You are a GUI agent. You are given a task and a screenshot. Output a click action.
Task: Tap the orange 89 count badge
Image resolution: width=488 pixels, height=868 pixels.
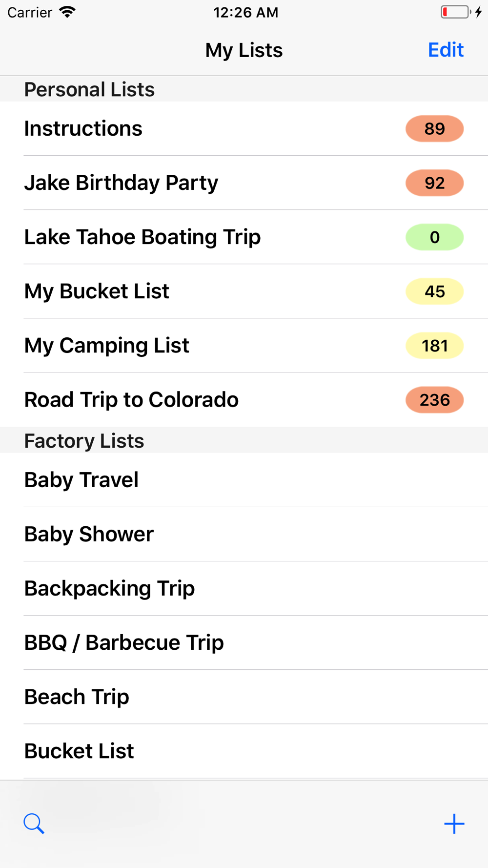[x=434, y=129]
